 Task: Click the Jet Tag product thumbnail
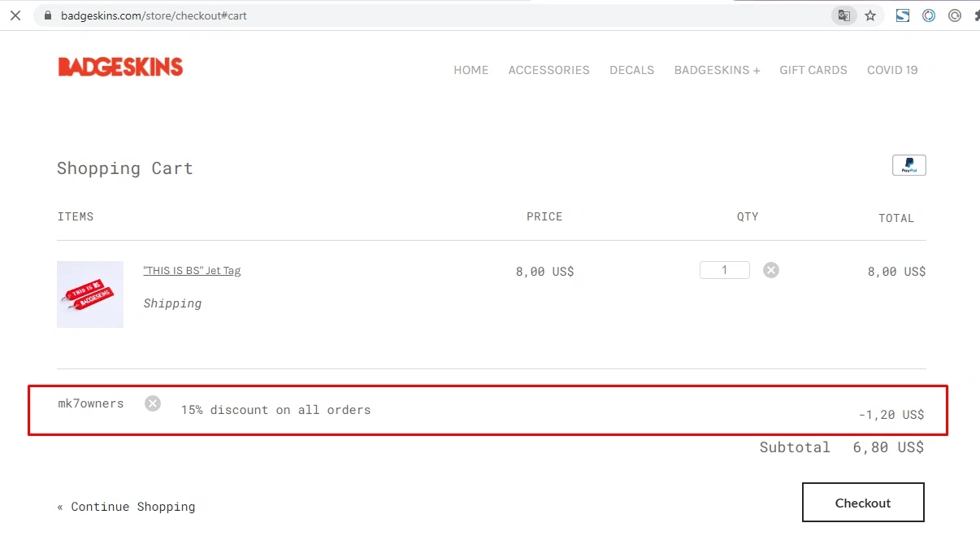click(x=90, y=294)
